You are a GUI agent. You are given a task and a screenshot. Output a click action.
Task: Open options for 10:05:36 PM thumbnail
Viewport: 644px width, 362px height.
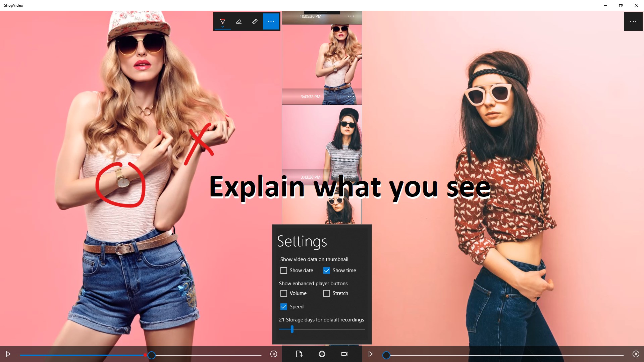coord(351,16)
